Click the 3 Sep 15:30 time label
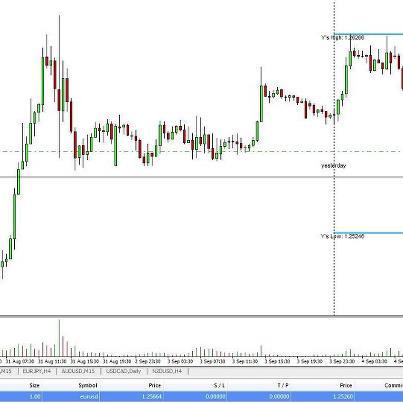Viewport: 403px width, 403px height. tap(277, 361)
